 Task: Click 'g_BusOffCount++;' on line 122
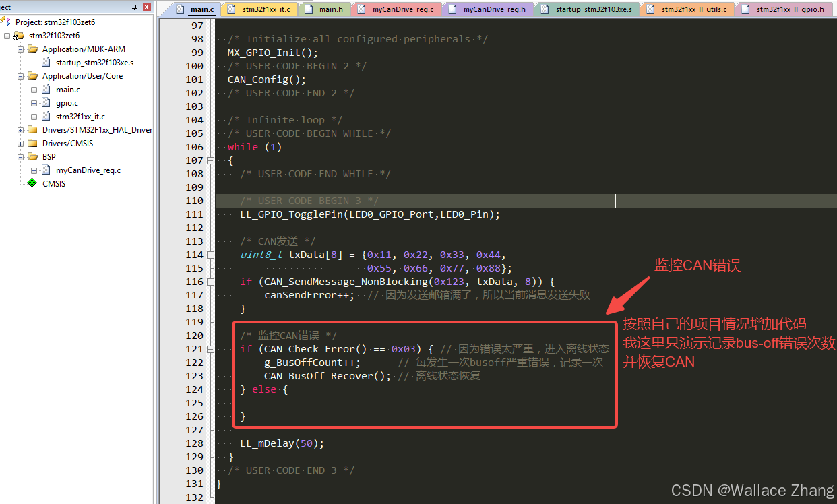pyautogui.click(x=313, y=363)
